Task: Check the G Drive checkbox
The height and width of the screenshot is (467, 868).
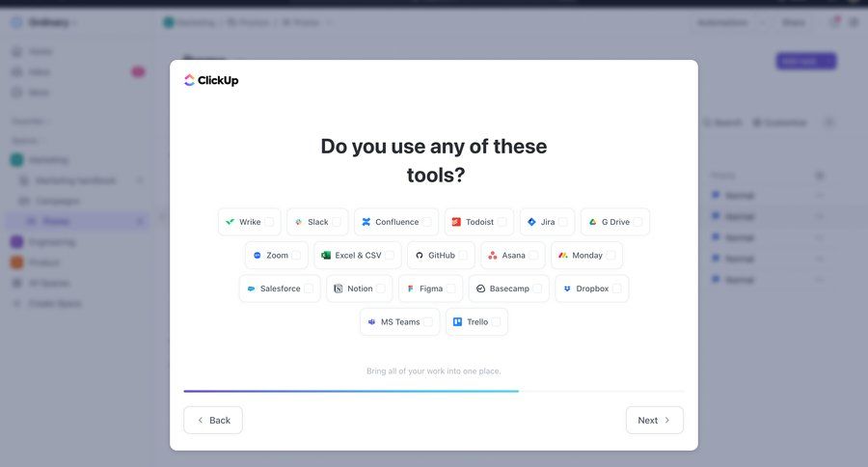Action: pos(637,222)
